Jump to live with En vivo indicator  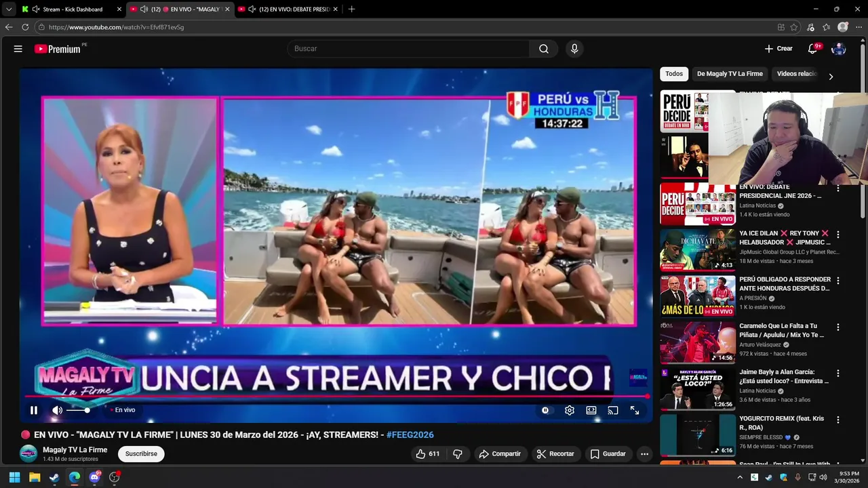click(x=123, y=410)
